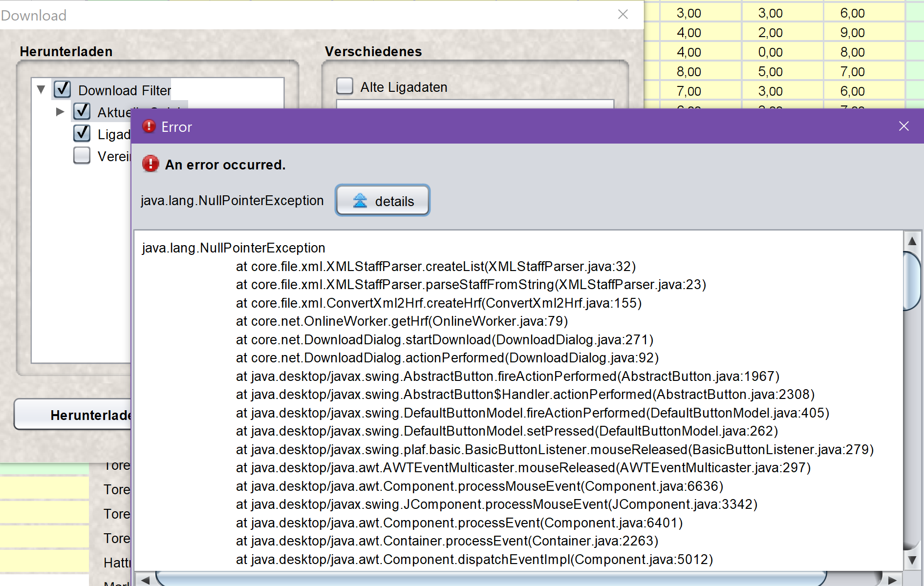Select DownloadDialog.startDownload stack trace line

tap(445, 340)
